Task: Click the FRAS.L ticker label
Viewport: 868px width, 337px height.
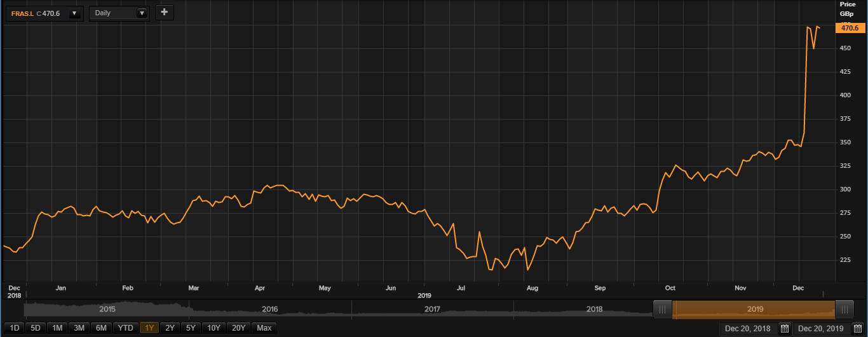Action: 22,13
